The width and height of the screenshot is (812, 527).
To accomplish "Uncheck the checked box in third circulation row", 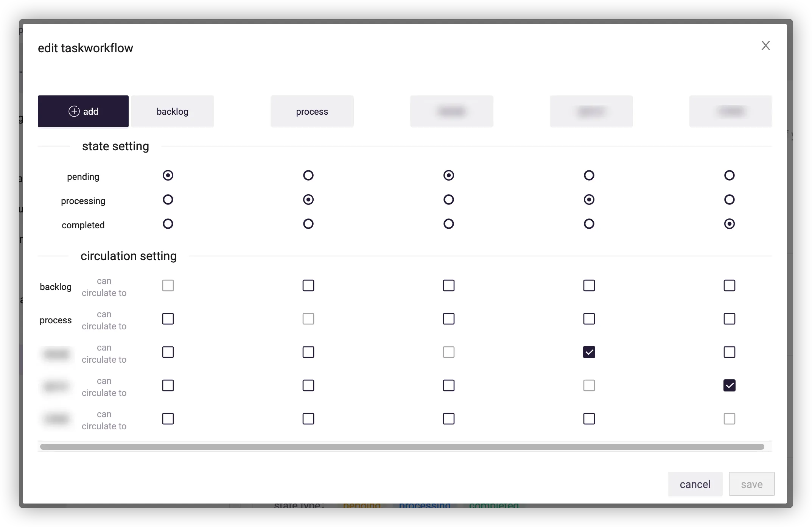I will (589, 352).
